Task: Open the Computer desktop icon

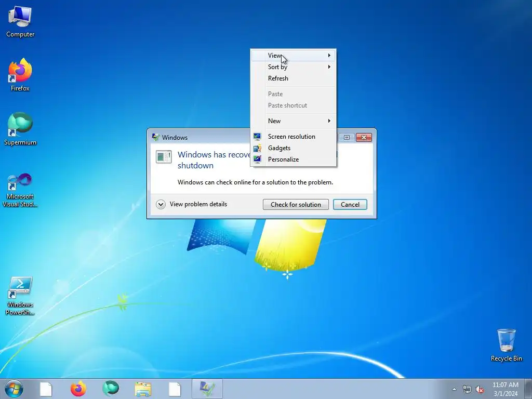Action: (x=20, y=22)
